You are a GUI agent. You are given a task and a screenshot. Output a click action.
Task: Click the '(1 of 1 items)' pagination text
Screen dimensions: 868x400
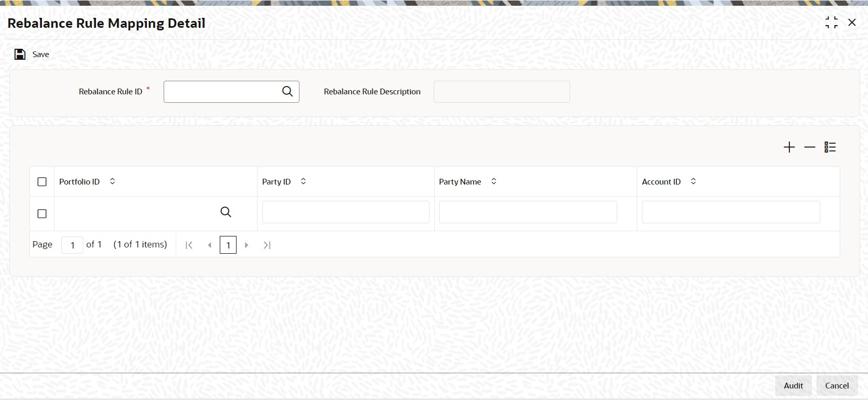point(140,244)
